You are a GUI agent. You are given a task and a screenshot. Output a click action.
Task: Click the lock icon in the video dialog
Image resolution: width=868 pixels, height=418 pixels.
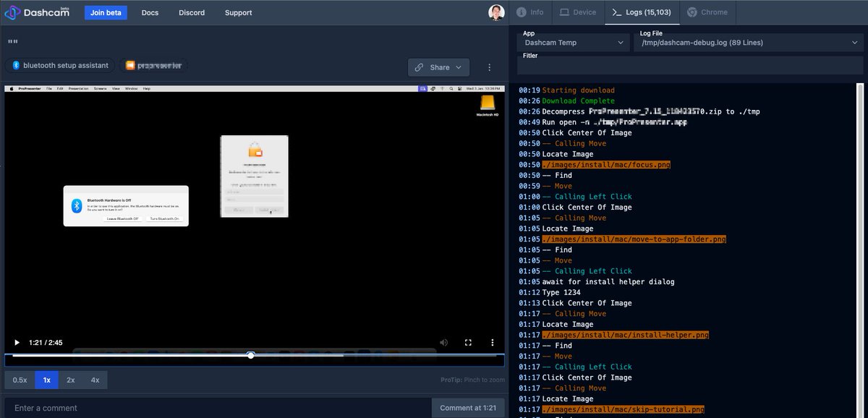point(255,149)
